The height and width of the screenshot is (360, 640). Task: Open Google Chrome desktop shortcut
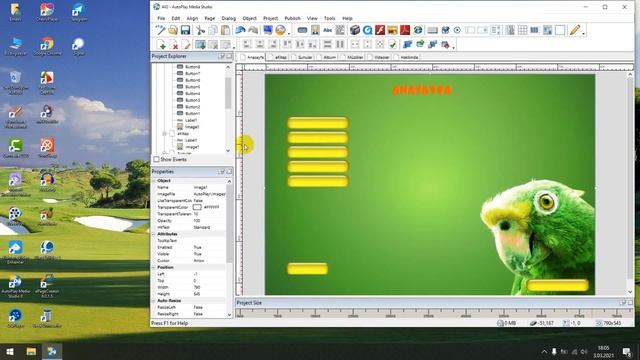47,46
